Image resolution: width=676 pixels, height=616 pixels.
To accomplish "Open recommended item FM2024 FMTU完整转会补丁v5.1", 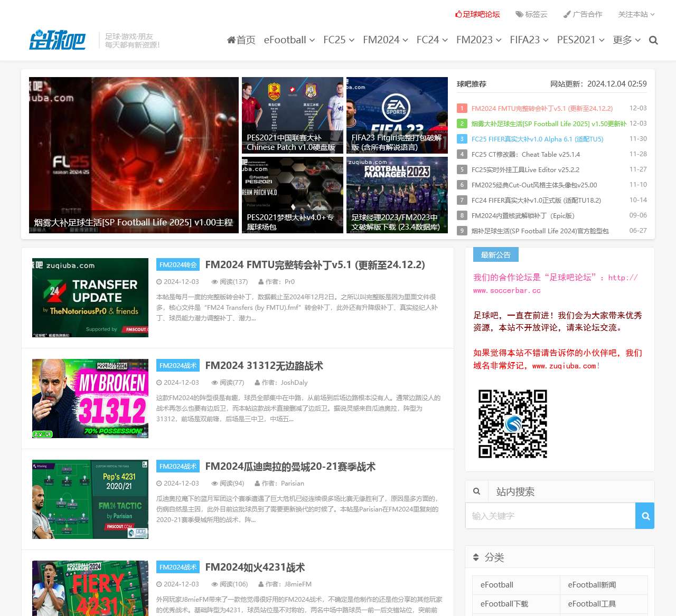I will [542, 108].
